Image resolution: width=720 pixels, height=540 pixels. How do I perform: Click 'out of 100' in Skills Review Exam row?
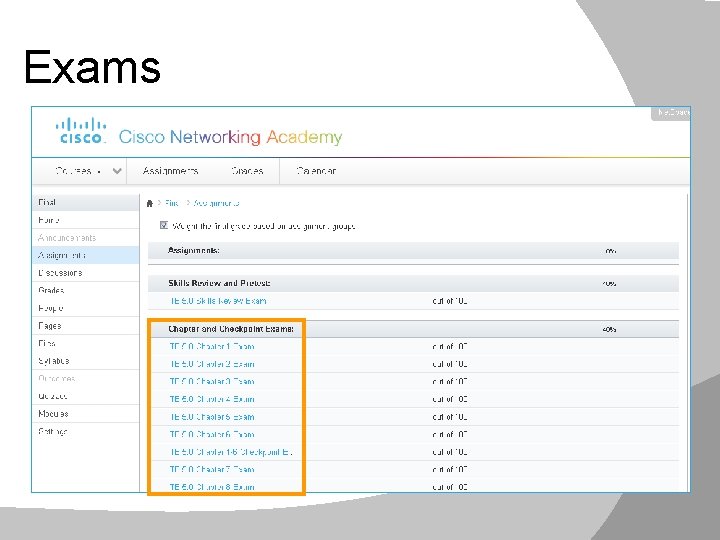[450, 301]
